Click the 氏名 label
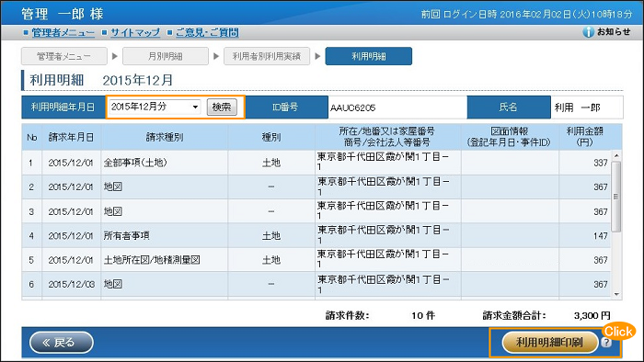The image size is (644, 362). coord(509,107)
